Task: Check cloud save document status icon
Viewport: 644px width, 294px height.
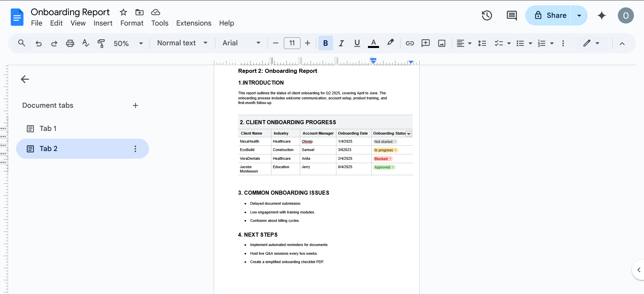Action: click(x=156, y=12)
